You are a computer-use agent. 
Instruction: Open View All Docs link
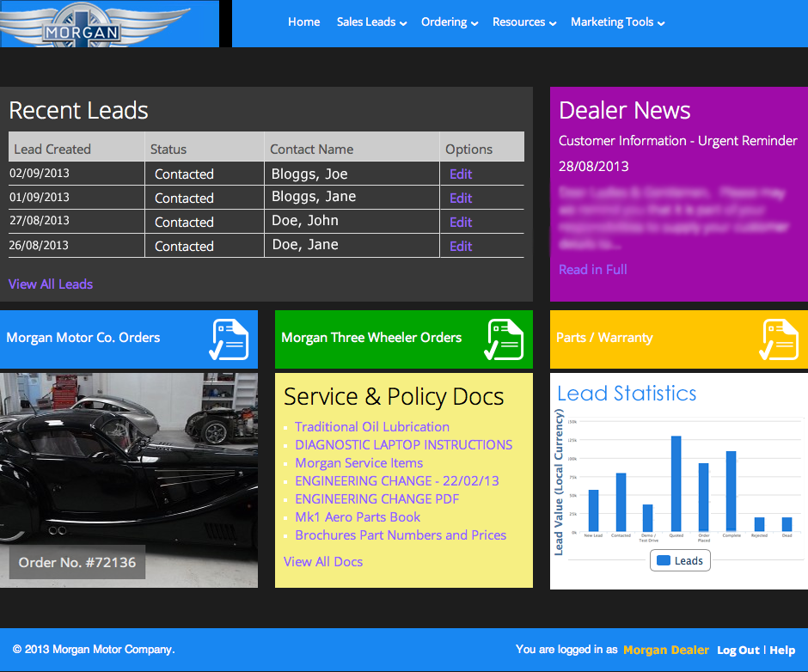[323, 562]
